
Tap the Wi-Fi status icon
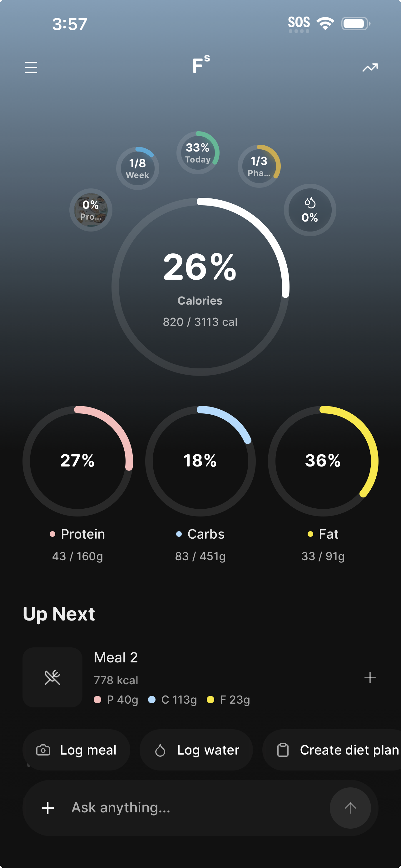click(325, 23)
